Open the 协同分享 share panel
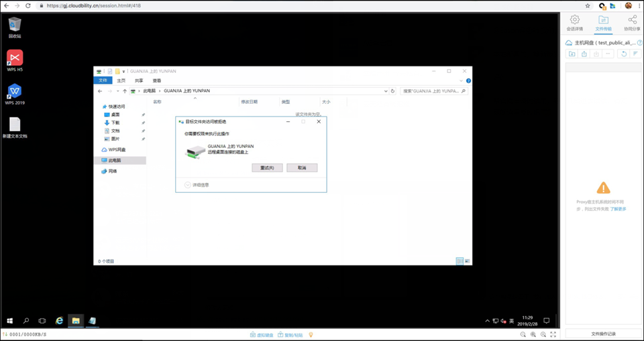Screen dimensions: 644x341 pyautogui.click(x=632, y=23)
